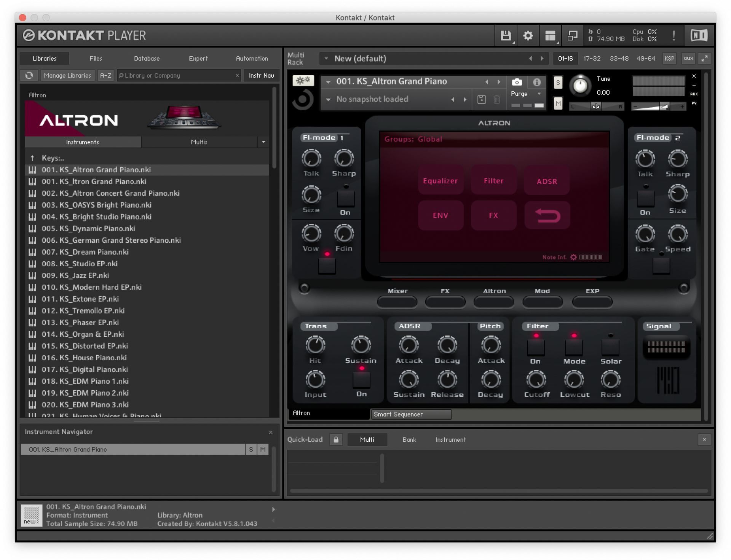Click the EXP page button
This screenshot has height=560, width=731.
tap(592, 302)
